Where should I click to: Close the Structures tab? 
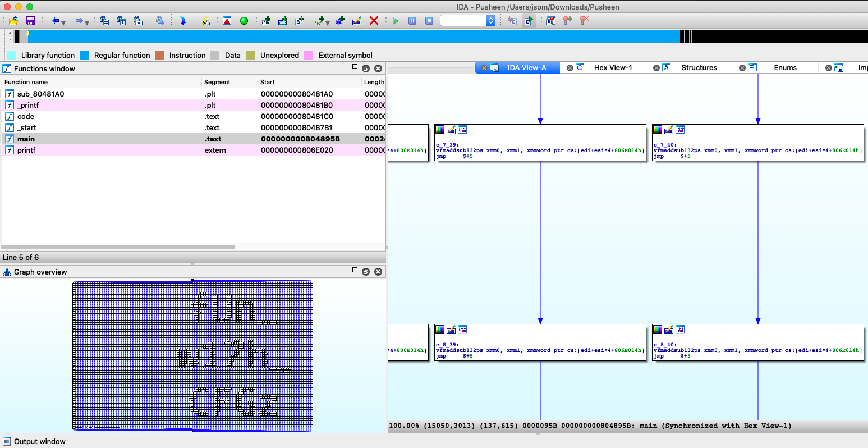(656, 68)
